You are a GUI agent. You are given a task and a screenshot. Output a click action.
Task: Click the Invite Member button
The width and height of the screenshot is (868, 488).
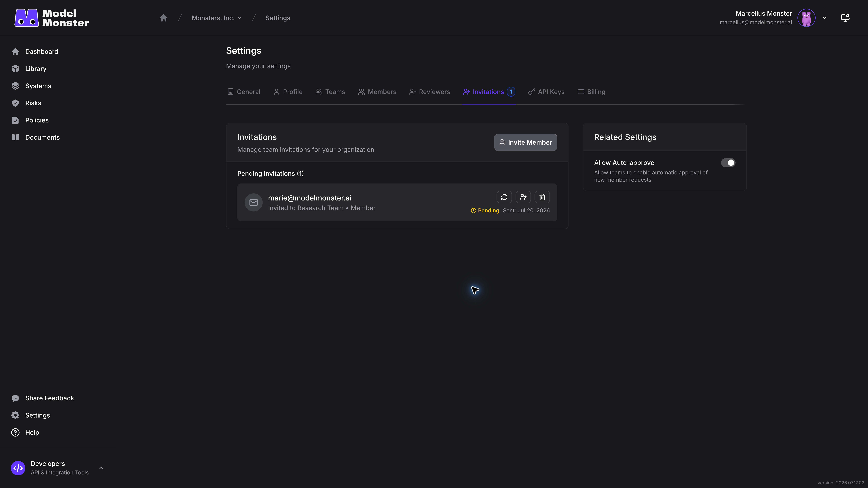pos(526,142)
